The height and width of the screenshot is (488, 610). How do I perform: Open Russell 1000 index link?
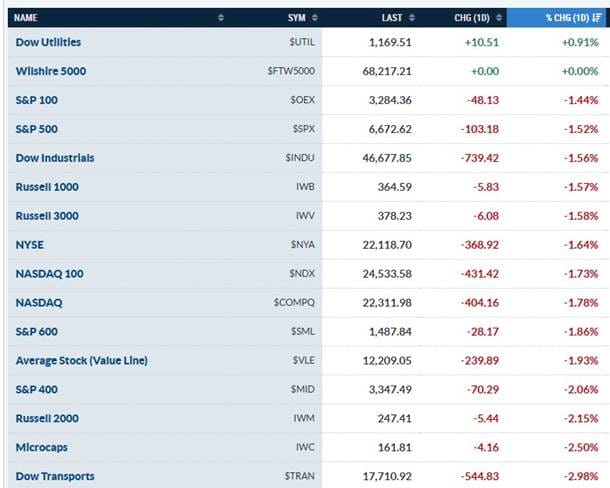47,187
